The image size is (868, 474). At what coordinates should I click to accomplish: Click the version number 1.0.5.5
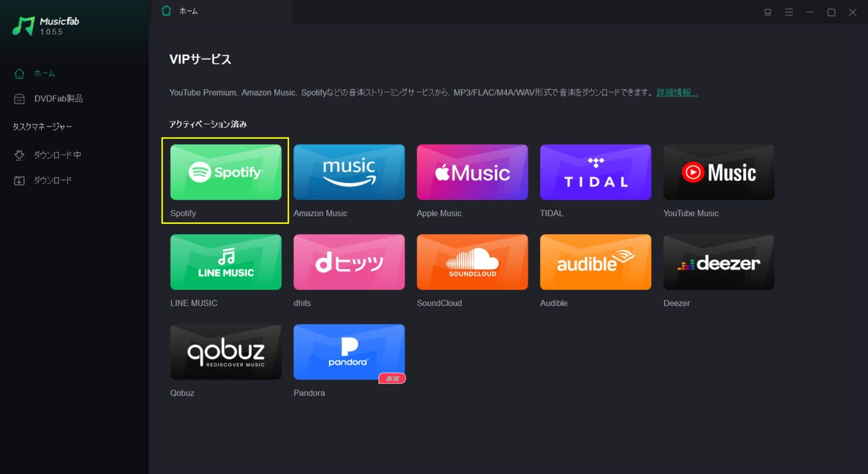[x=51, y=32]
